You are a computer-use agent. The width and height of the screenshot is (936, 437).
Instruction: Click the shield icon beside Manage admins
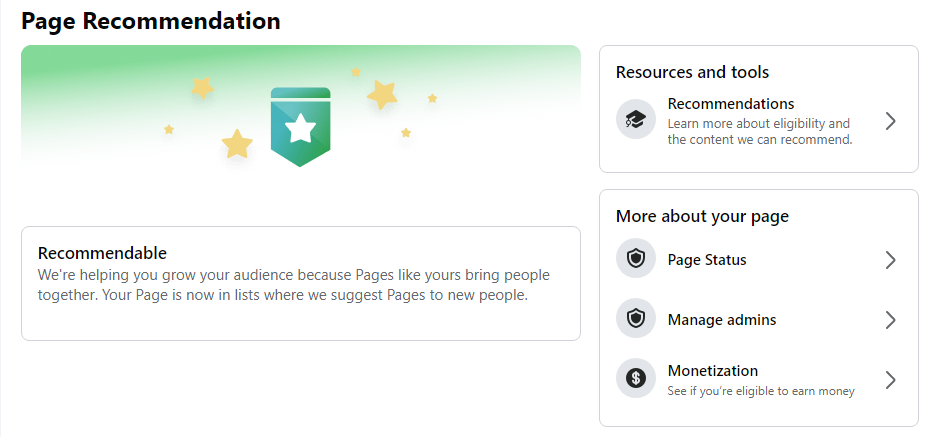point(636,318)
